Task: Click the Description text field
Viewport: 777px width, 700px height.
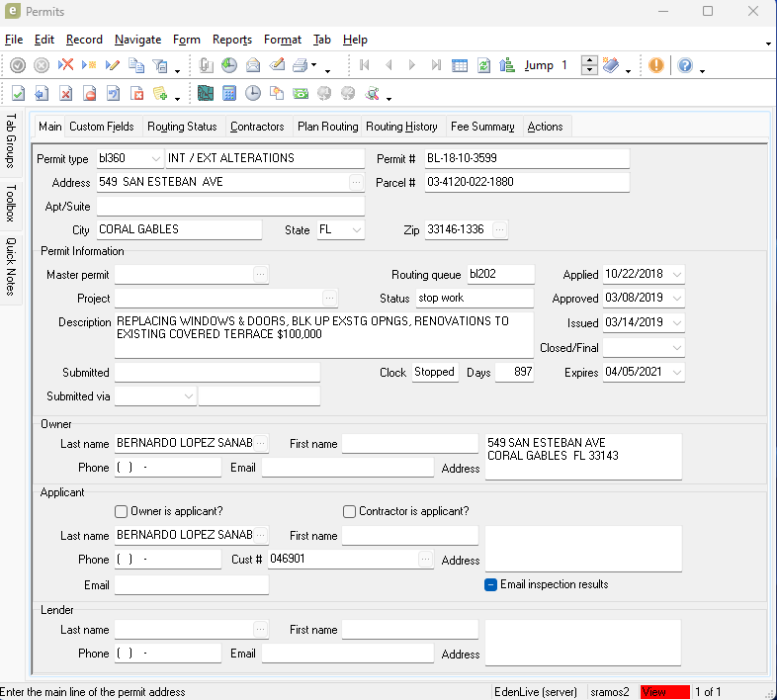Action: coord(322,334)
